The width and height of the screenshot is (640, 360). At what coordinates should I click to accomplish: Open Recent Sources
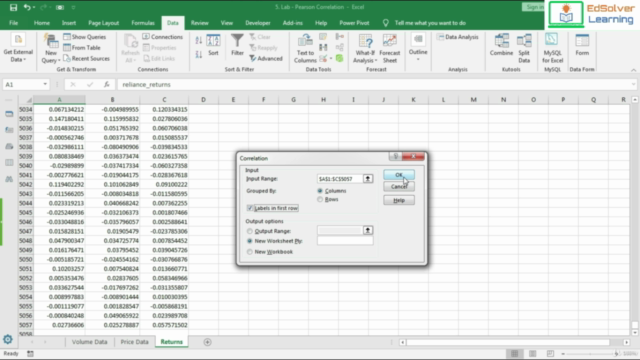87,58
